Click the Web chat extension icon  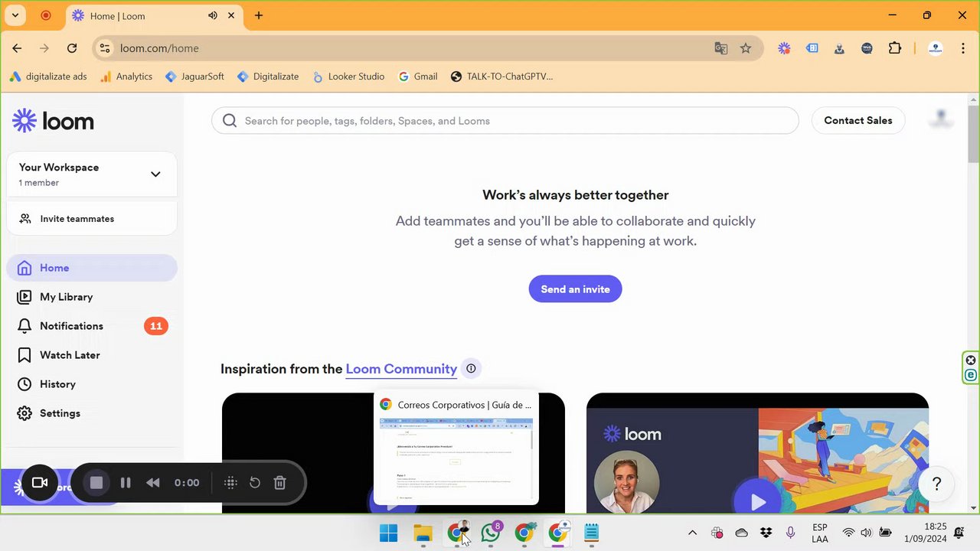pyautogui.click(x=867, y=48)
